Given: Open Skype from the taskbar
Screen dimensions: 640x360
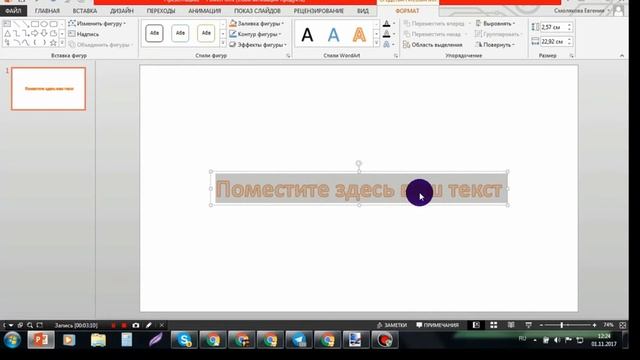Looking at the screenshot, I should pos(184,340).
